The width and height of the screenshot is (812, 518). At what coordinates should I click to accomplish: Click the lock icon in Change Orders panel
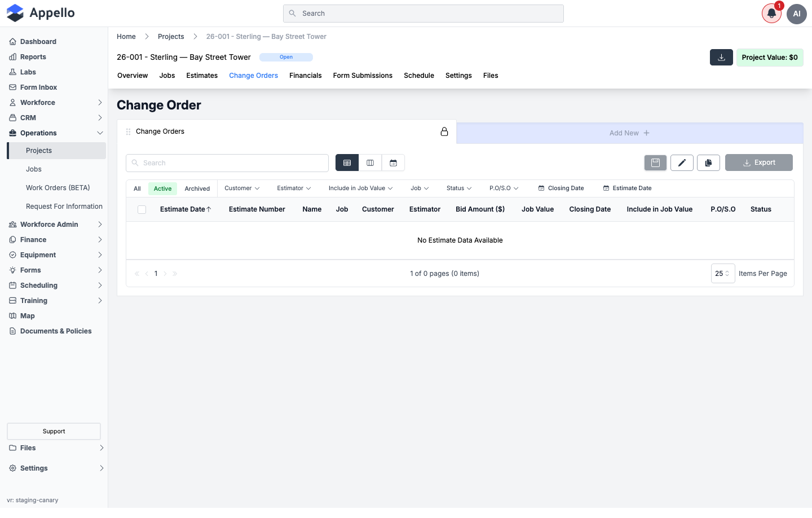coord(444,131)
